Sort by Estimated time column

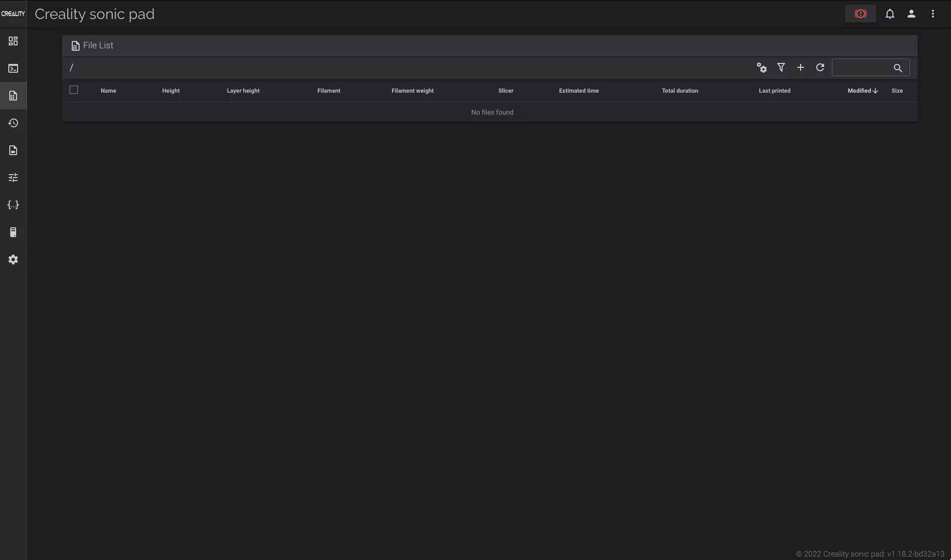click(x=579, y=91)
